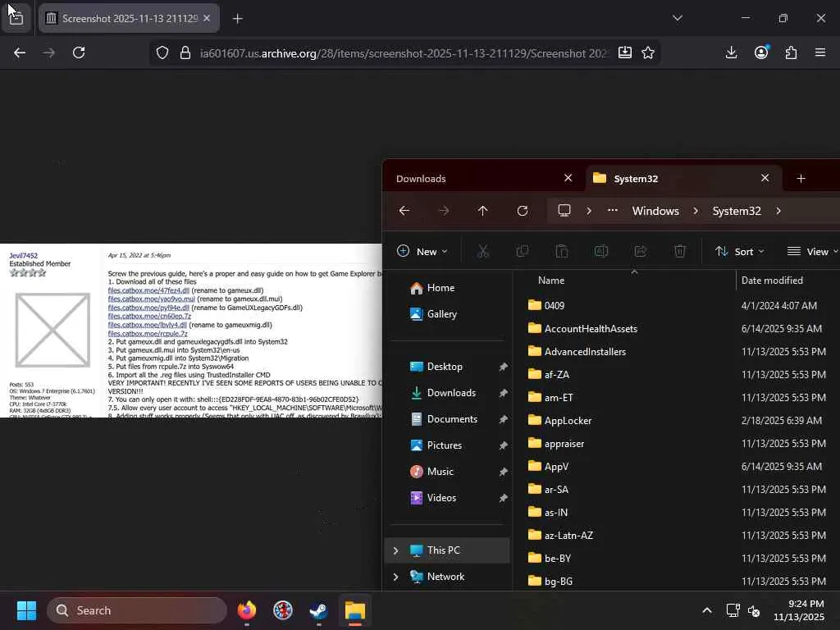Unpin Desktop via pin icon
The image size is (840, 630).
click(503, 367)
